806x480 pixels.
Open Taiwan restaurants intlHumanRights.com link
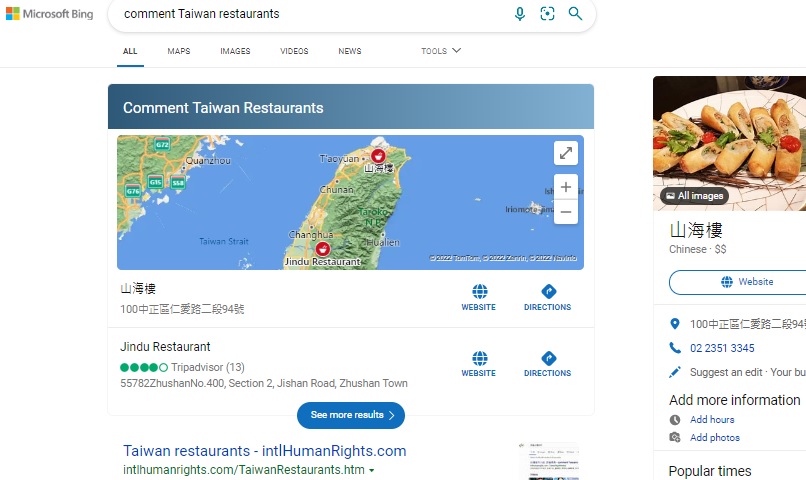tap(264, 451)
